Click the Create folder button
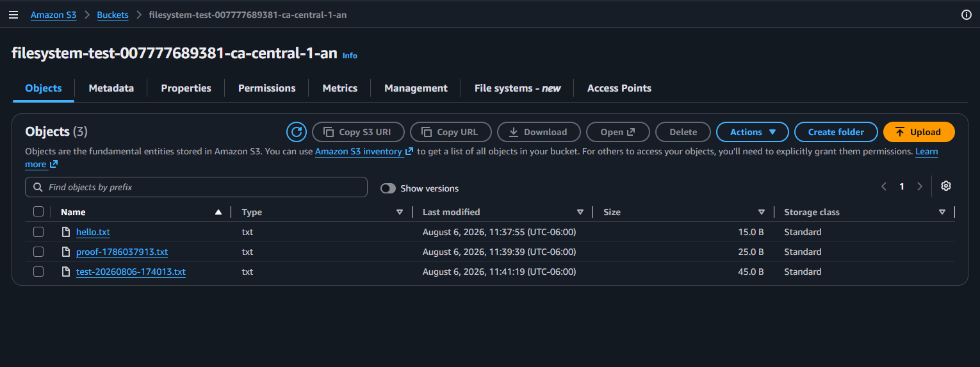Viewport: 980px width, 367px height. pyautogui.click(x=836, y=132)
